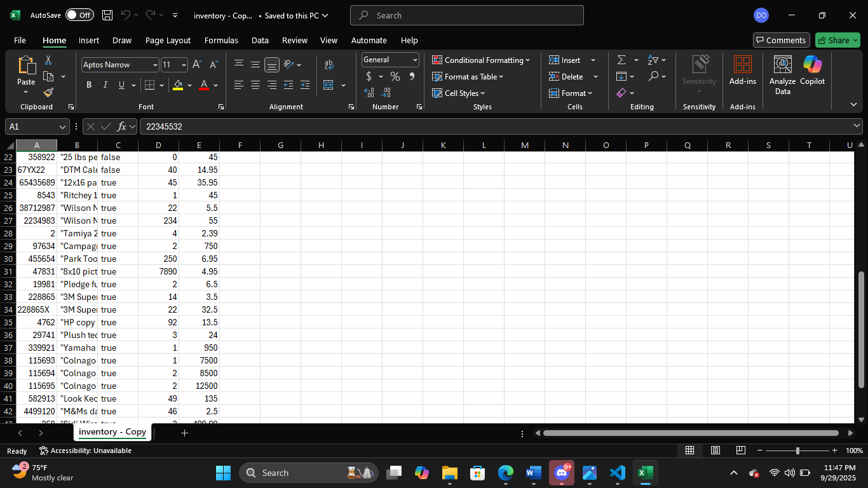Click the Clear eraser icon
Viewport: 868px width, 488px height.
point(621,93)
